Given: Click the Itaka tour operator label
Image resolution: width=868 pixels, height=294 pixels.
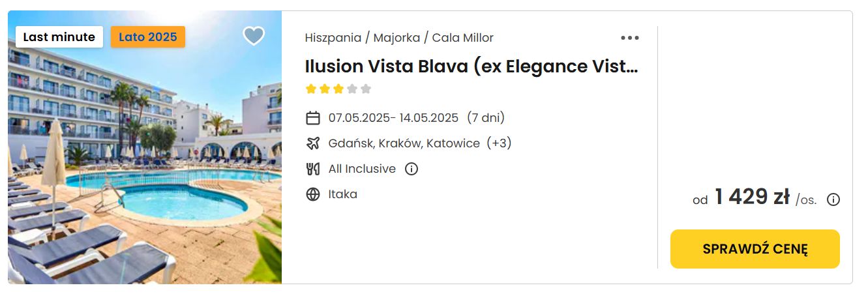Looking at the screenshot, I should pos(343,194).
